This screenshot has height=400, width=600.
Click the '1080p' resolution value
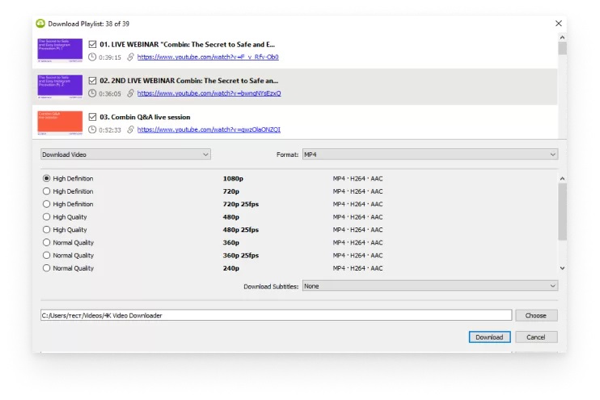click(233, 178)
